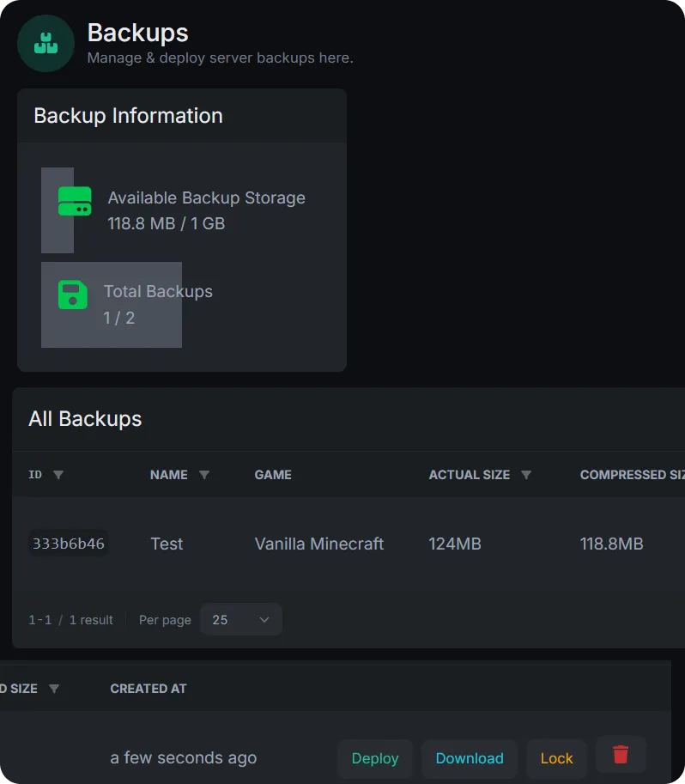Sort by the NAME column header
This screenshot has width=685, height=784.
pyautogui.click(x=169, y=475)
